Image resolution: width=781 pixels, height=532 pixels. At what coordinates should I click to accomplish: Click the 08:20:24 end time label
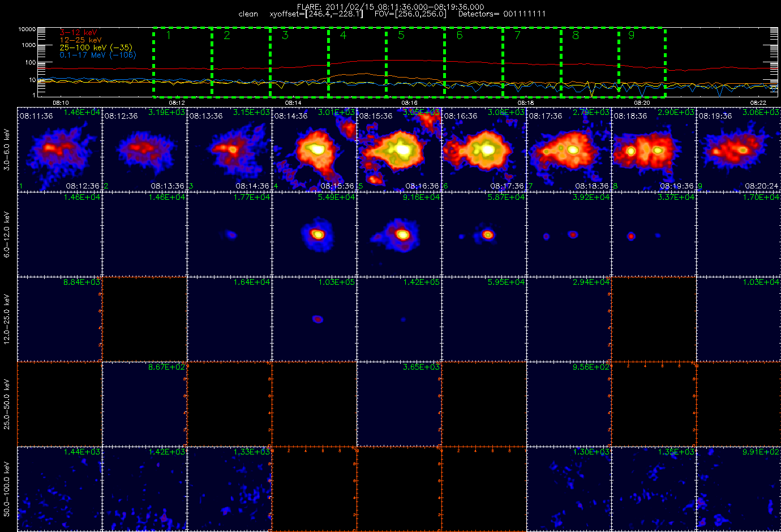761,186
